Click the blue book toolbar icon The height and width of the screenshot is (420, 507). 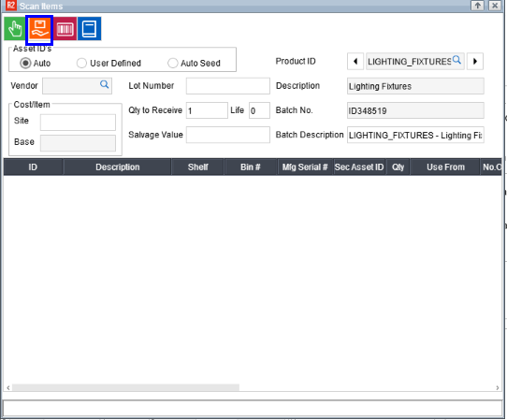[x=90, y=29]
